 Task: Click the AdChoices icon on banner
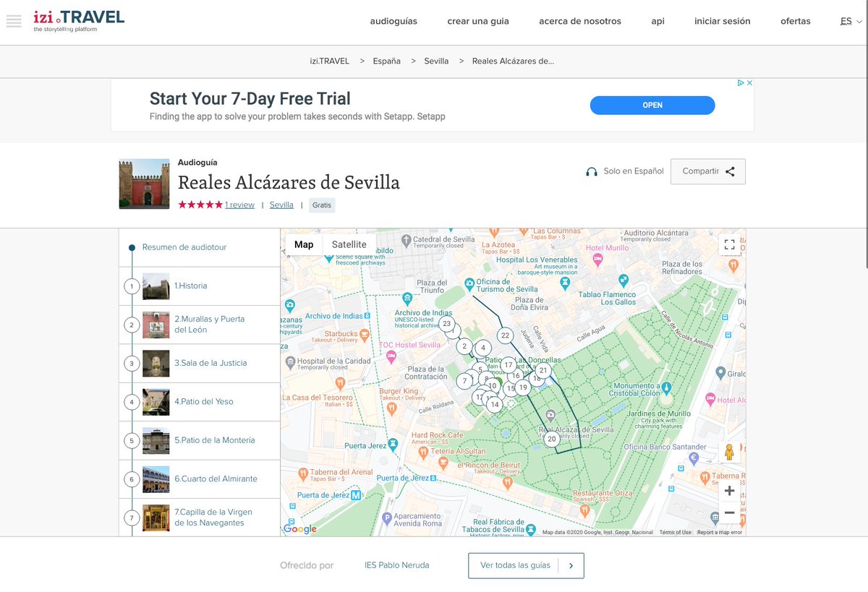click(741, 83)
